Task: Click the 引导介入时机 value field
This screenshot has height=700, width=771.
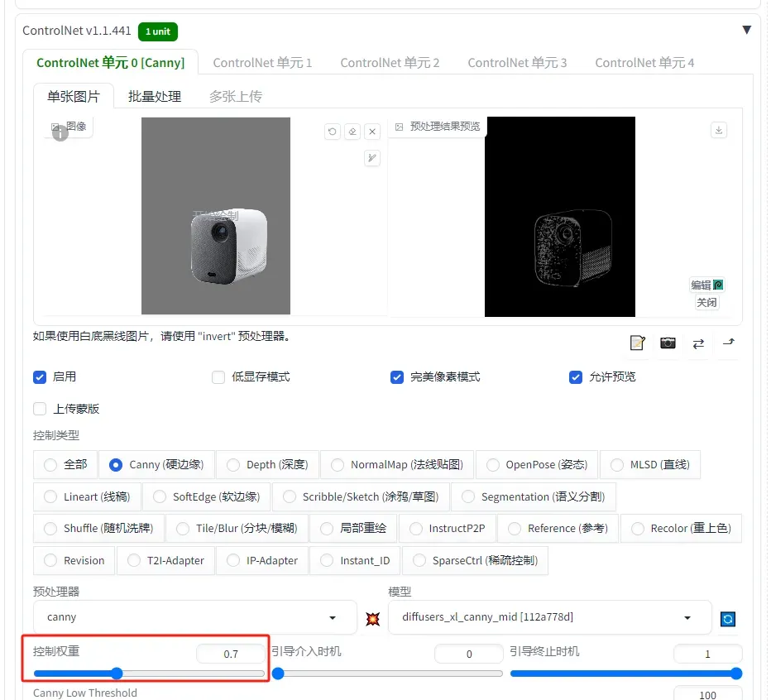Action: (x=468, y=654)
